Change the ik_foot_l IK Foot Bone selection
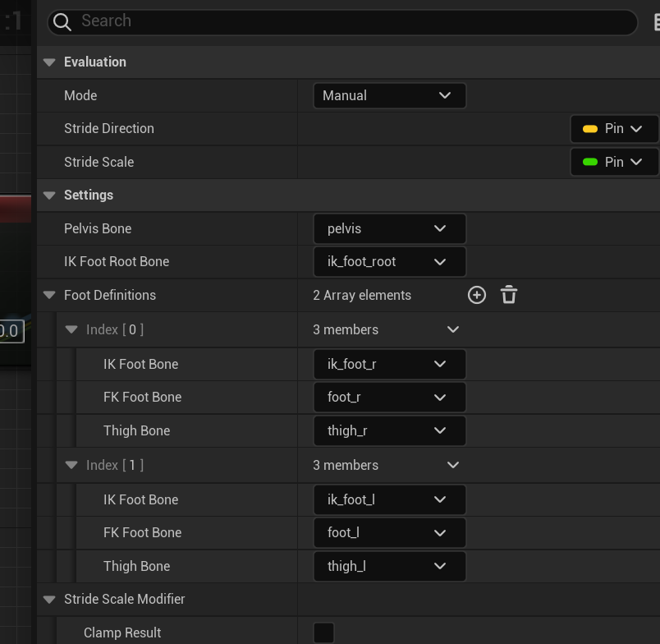Viewport: 660px width, 644px height. click(x=389, y=499)
